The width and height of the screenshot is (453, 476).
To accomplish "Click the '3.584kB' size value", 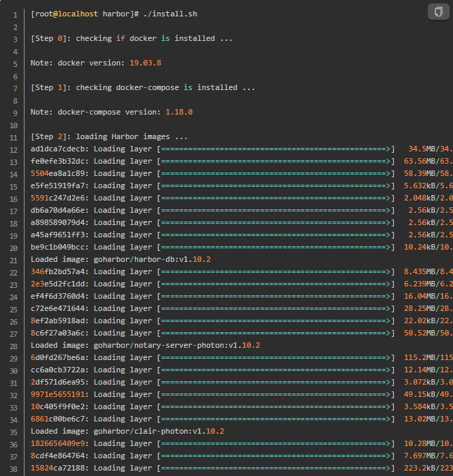I will click(420, 407).
